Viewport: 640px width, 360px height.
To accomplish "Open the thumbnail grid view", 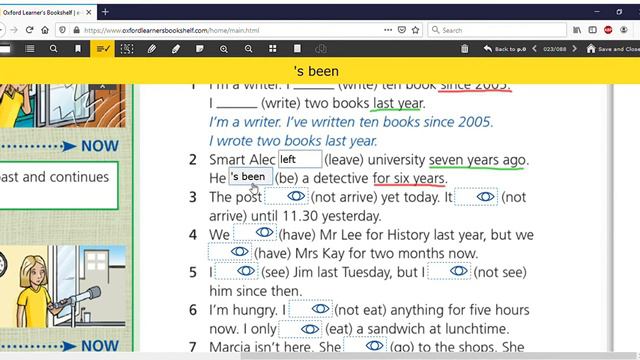I will point(272,49).
